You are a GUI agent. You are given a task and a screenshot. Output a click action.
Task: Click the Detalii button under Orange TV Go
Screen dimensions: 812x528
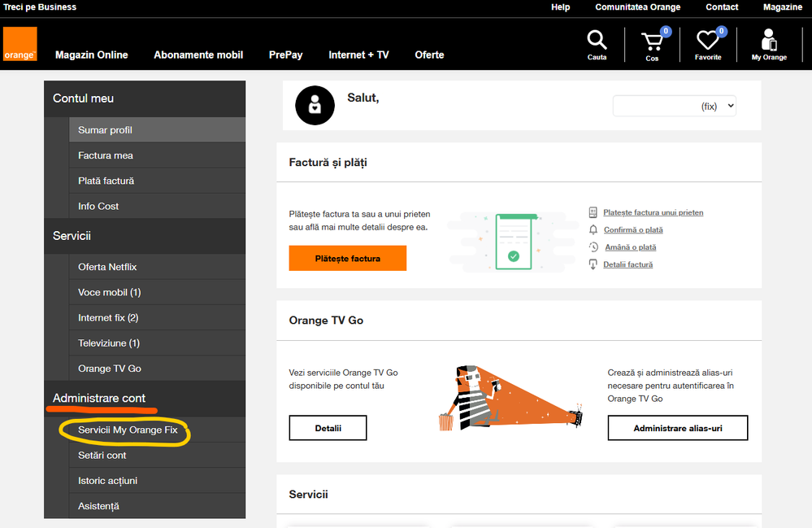[328, 428]
